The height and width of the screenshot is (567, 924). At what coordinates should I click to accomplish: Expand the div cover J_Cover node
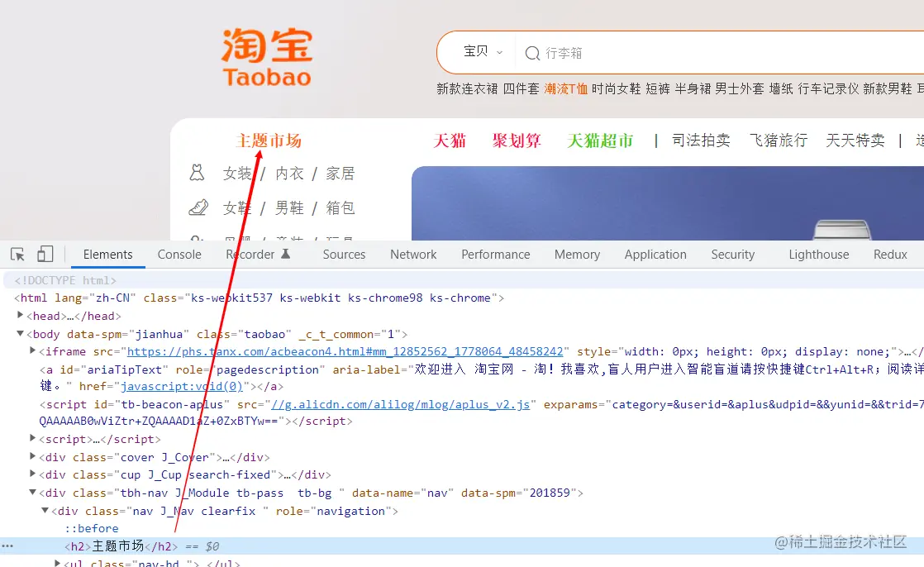(32, 456)
